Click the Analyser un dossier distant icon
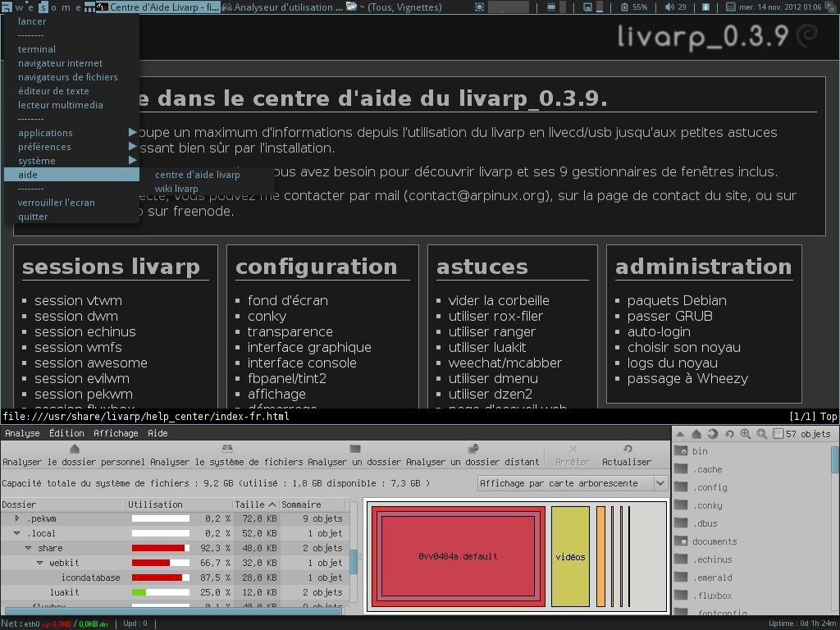 [472, 449]
